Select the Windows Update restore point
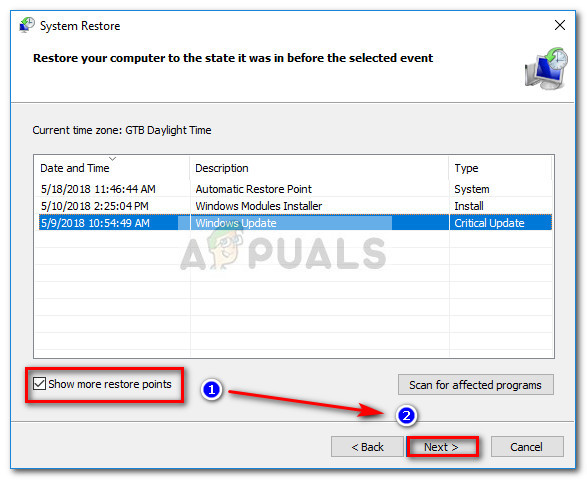This screenshot has height=480, width=587. (295, 223)
